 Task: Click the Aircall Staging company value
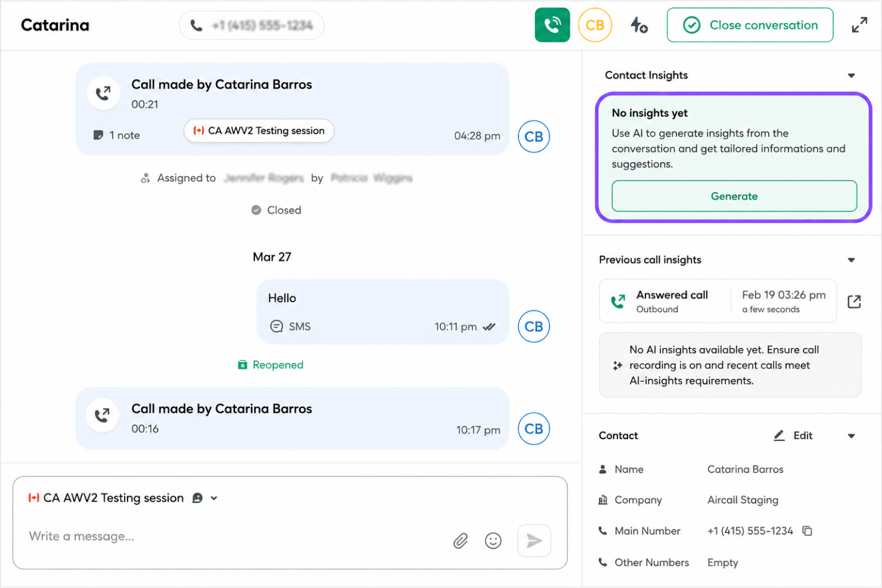point(743,500)
